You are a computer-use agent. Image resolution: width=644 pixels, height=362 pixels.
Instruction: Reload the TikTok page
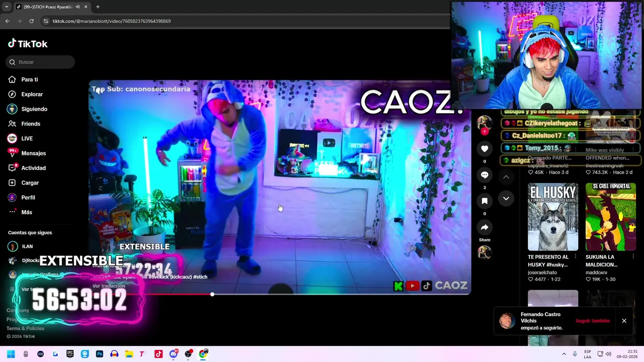click(31, 21)
